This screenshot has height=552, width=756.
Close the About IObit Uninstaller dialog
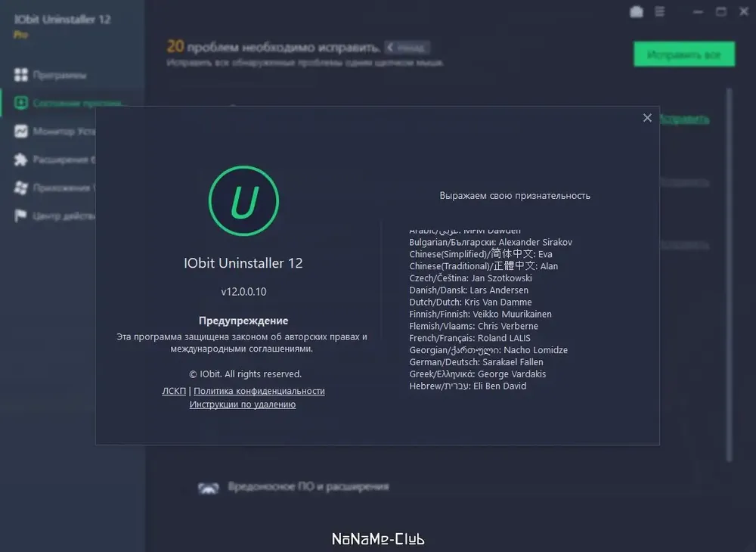tap(647, 118)
